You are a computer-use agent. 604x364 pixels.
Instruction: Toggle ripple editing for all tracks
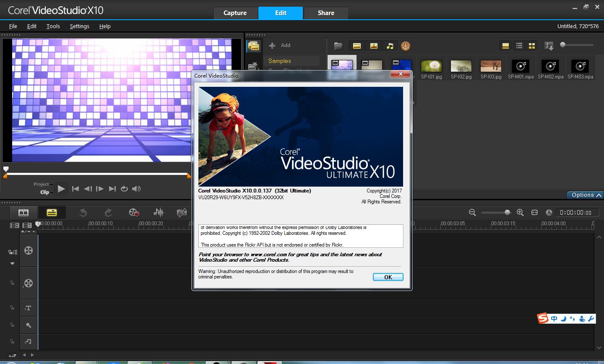(x=13, y=252)
